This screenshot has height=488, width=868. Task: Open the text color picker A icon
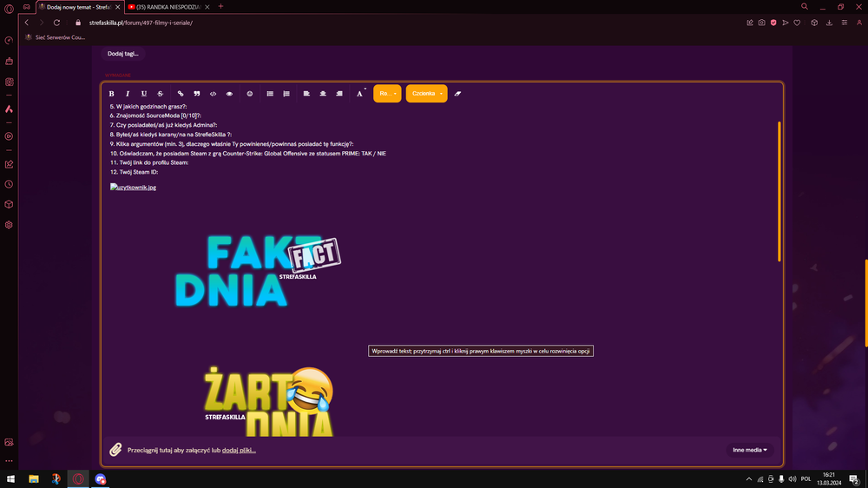point(360,94)
